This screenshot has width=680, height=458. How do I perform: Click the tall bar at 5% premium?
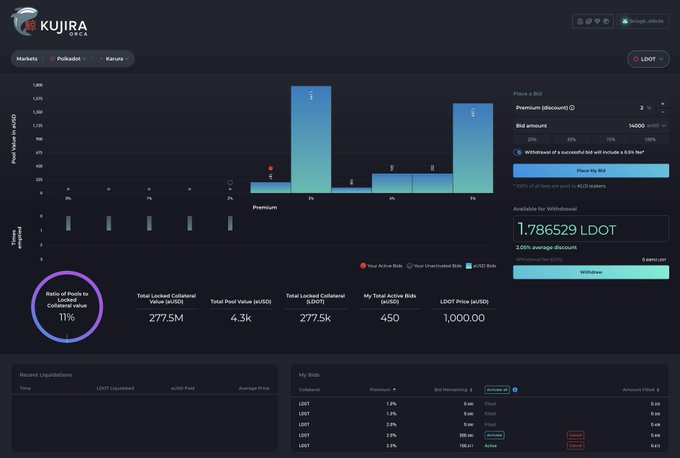click(x=473, y=148)
